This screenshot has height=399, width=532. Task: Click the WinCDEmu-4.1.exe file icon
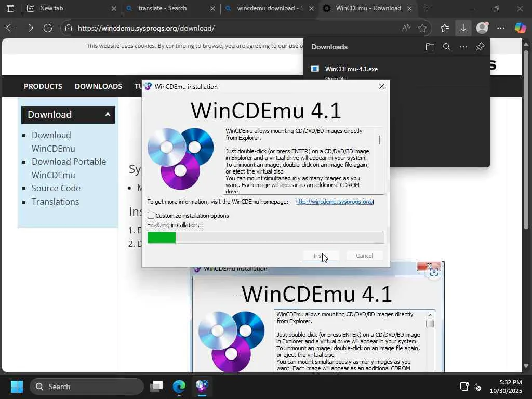pyautogui.click(x=315, y=69)
